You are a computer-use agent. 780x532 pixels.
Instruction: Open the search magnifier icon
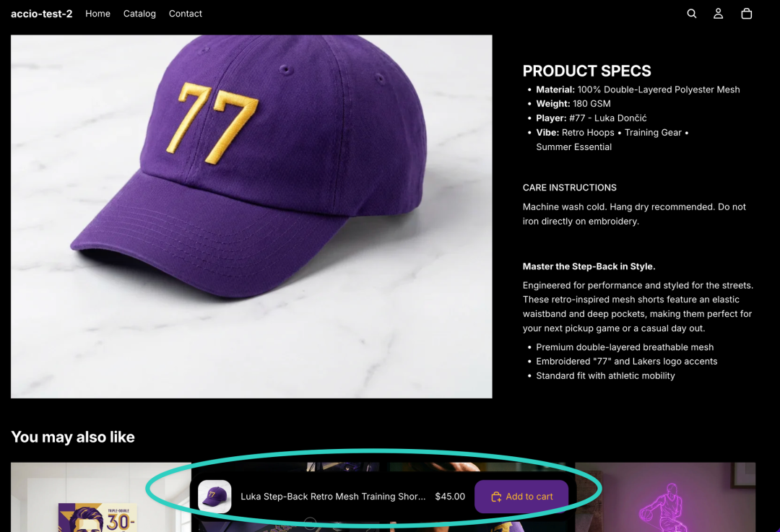point(691,14)
